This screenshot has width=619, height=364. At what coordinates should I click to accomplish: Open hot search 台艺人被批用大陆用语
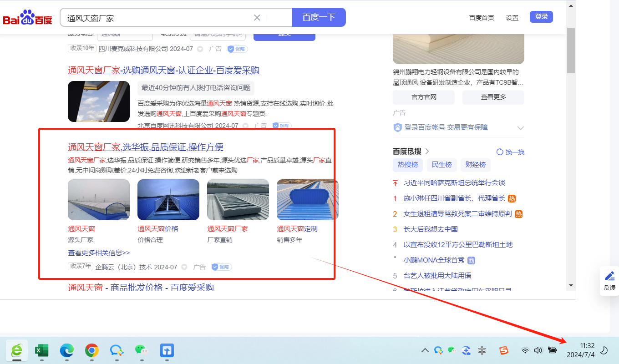point(437,275)
